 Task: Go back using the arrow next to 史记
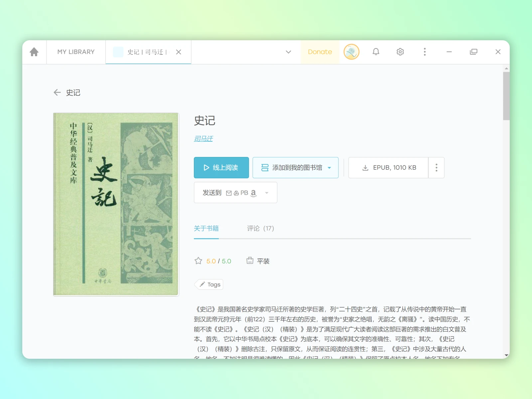point(57,92)
